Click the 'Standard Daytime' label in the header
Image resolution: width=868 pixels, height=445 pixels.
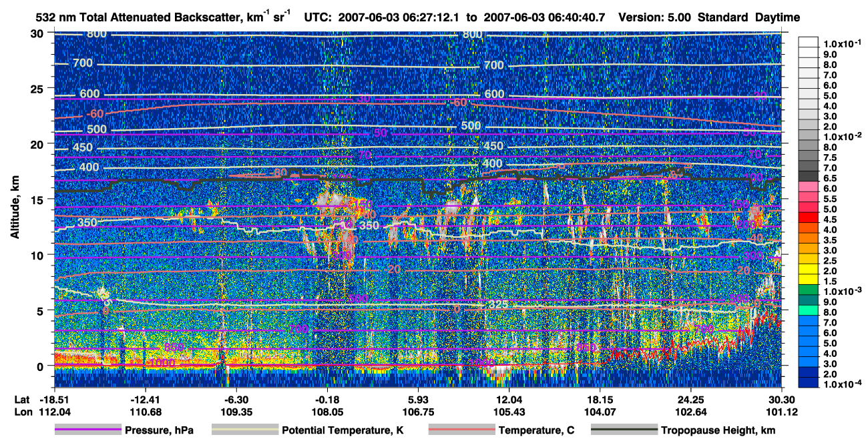[749, 17]
